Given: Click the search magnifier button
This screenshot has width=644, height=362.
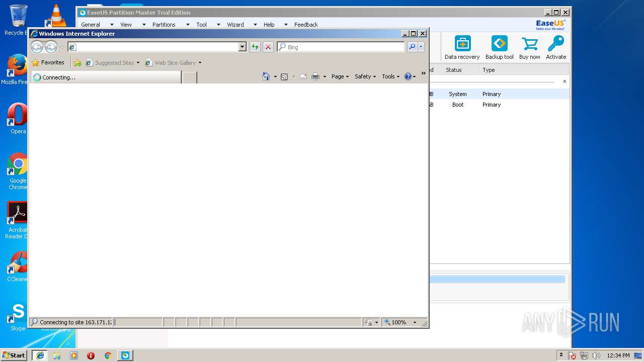Looking at the screenshot, I should coord(412,47).
